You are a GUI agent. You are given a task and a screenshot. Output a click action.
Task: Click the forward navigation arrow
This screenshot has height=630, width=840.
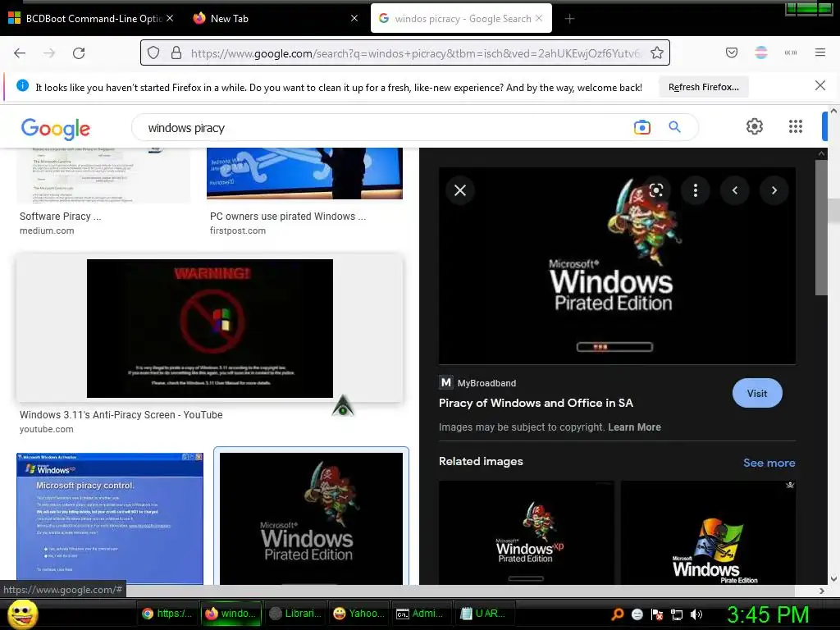click(x=49, y=53)
